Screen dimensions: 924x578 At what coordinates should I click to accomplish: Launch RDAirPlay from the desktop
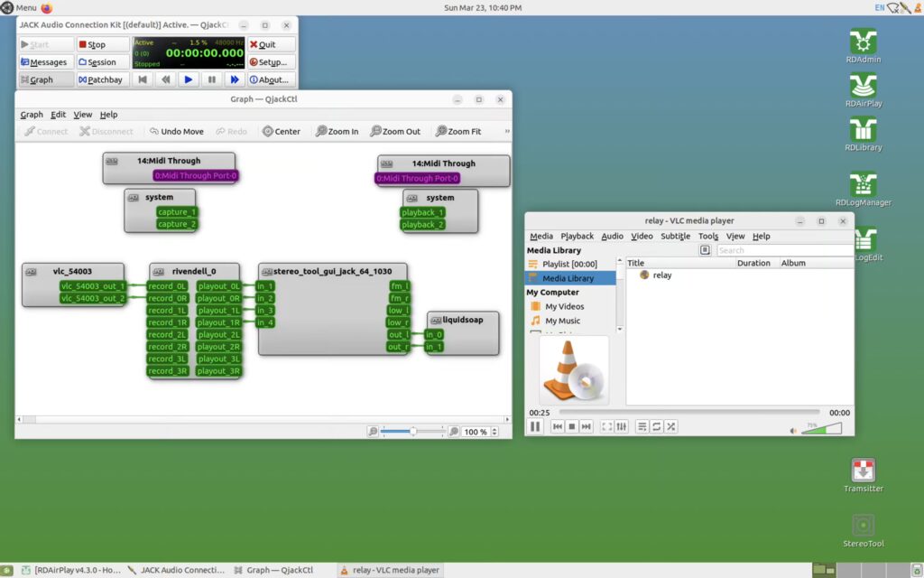[863, 89]
